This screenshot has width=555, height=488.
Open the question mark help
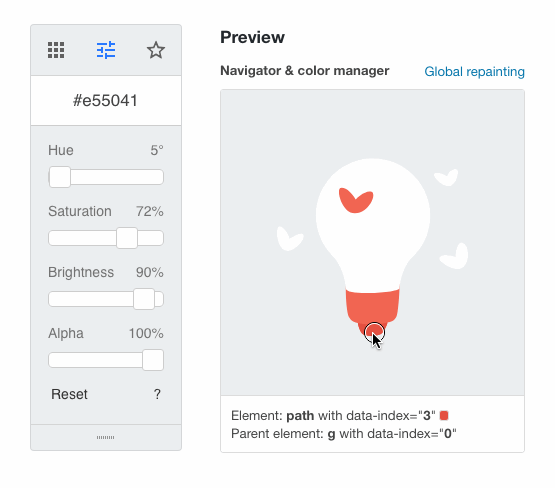(x=157, y=394)
